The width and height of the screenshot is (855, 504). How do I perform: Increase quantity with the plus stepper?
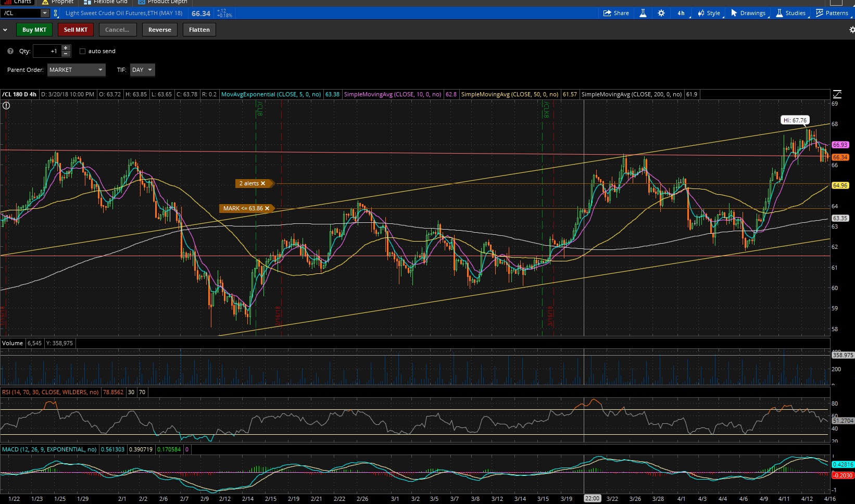pyautogui.click(x=66, y=48)
